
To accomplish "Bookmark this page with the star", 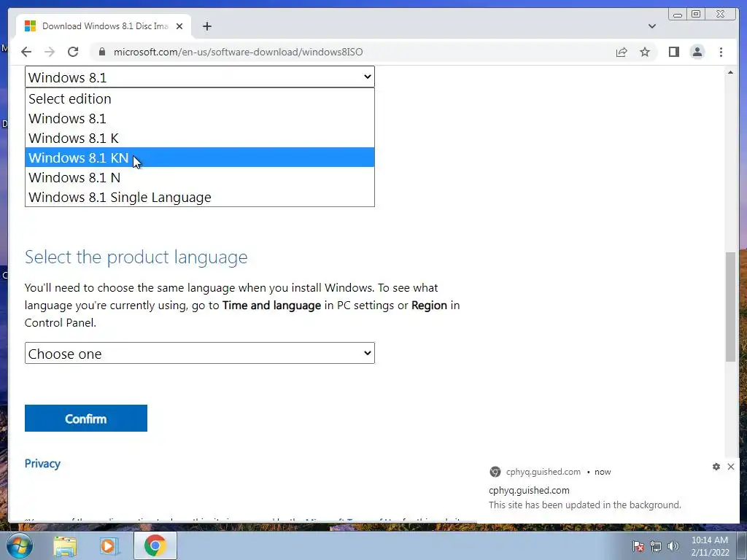I will pyautogui.click(x=645, y=52).
